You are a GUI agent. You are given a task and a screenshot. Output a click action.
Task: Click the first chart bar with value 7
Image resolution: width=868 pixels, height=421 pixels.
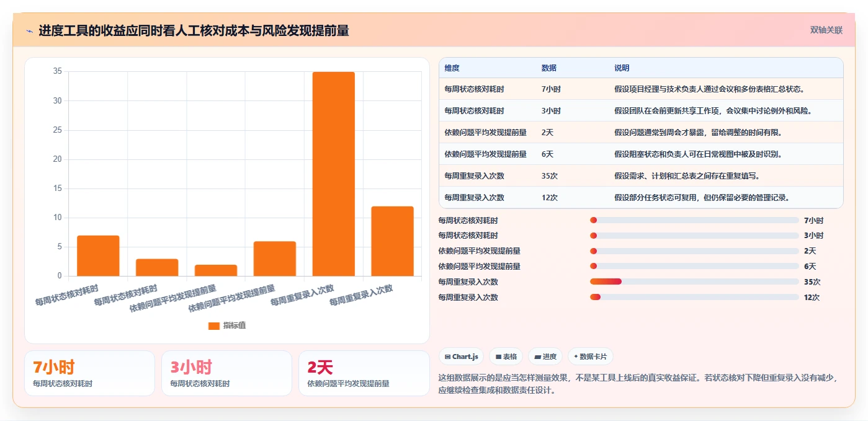(98, 255)
